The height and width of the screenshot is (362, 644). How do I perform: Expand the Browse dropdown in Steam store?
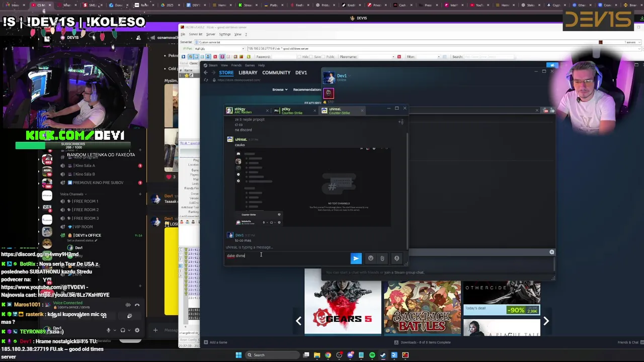(x=280, y=89)
